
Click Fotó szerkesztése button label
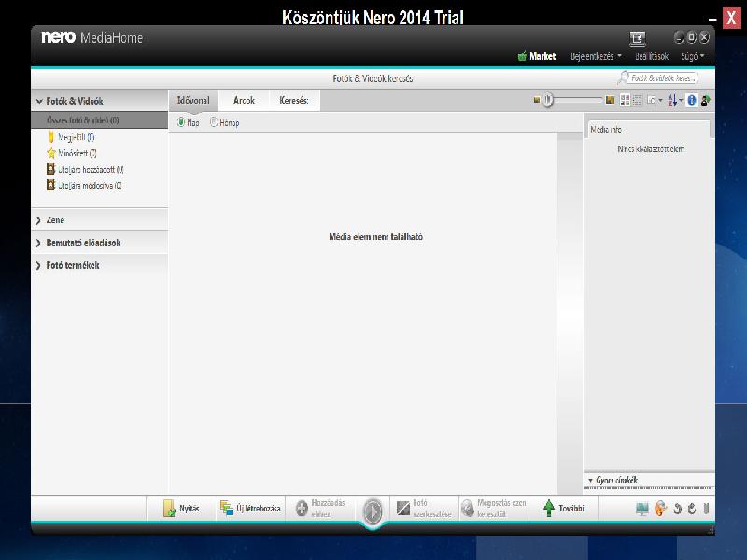click(431, 509)
